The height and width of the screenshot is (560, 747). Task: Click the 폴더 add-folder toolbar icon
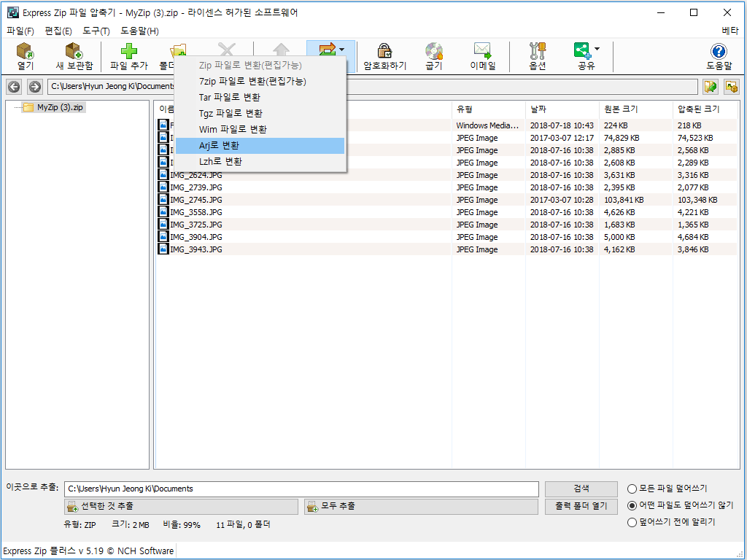pyautogui.click(x=178, y=50)
